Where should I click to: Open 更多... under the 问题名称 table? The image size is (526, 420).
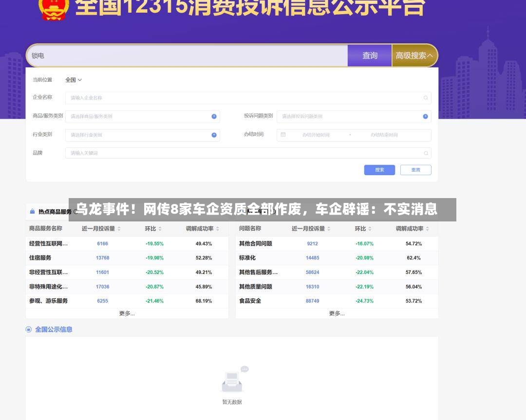pyautogui.click(x=337, y=313)
